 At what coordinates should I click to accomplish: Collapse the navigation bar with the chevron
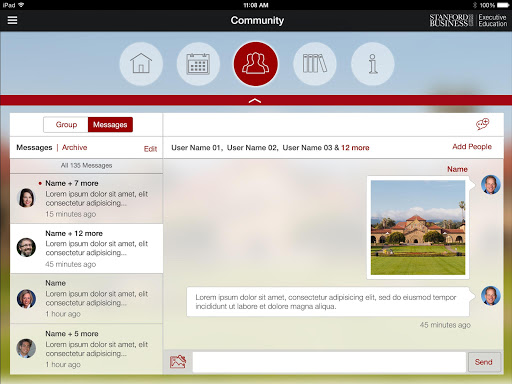(x=255, y=100)
